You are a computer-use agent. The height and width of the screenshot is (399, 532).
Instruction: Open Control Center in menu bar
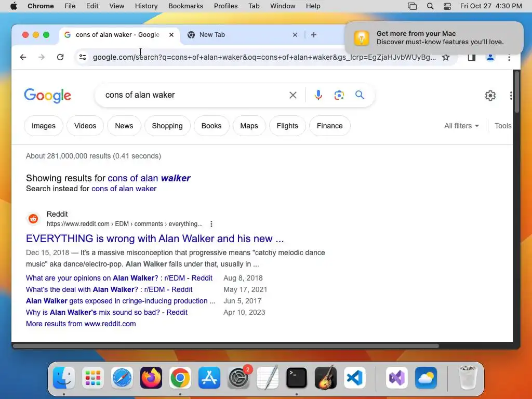447,6
